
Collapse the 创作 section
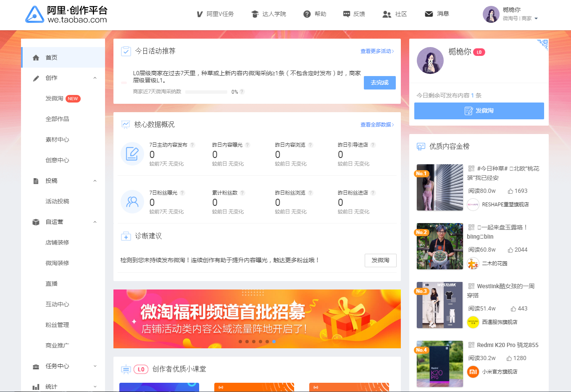(x=95, y=78)
